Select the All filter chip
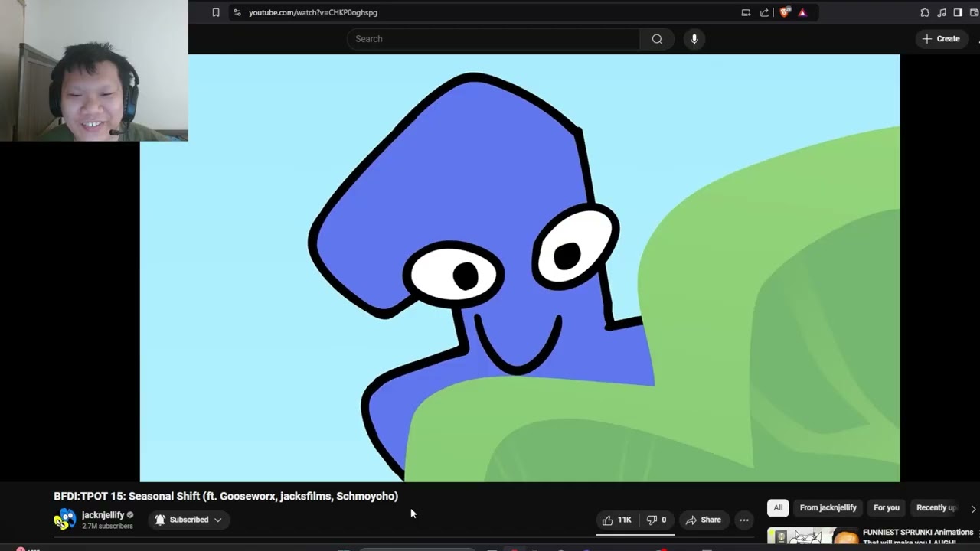The image size is (980, 551). [778, 507]
